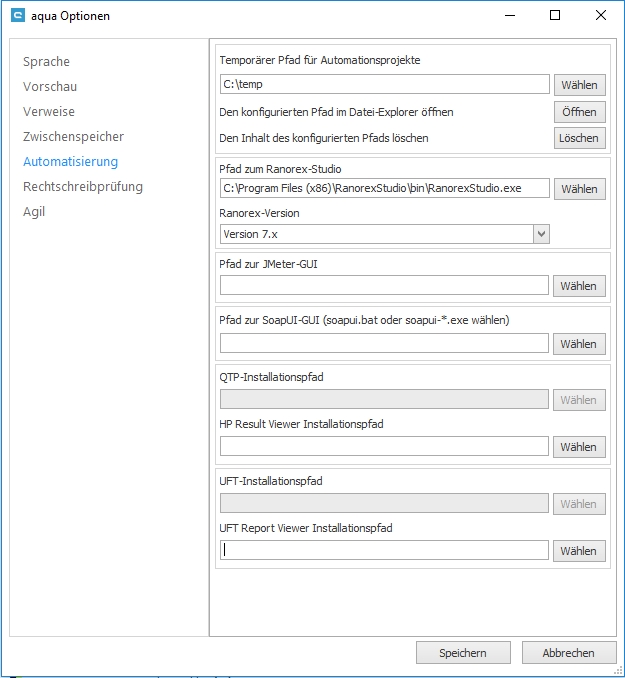The height and width of the screenshot is (678, 625).
Task: Open the Sprache settings section
Action: coord(46,62)
